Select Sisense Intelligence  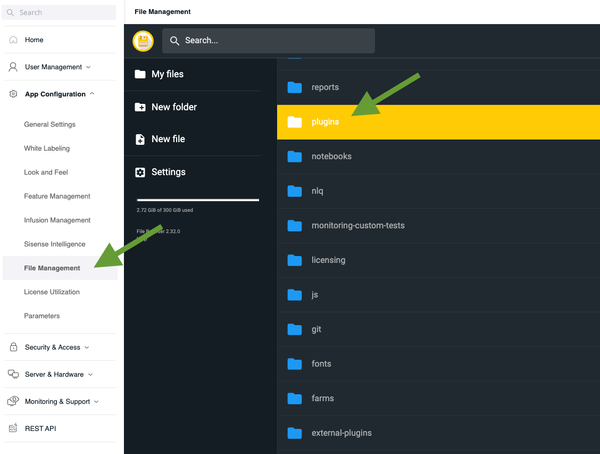(x=54, y=244)
